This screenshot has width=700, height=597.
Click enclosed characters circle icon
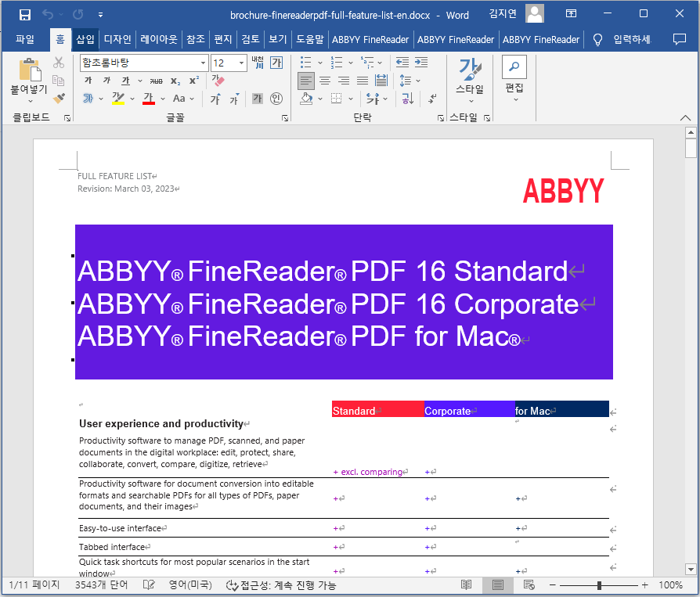276,99
